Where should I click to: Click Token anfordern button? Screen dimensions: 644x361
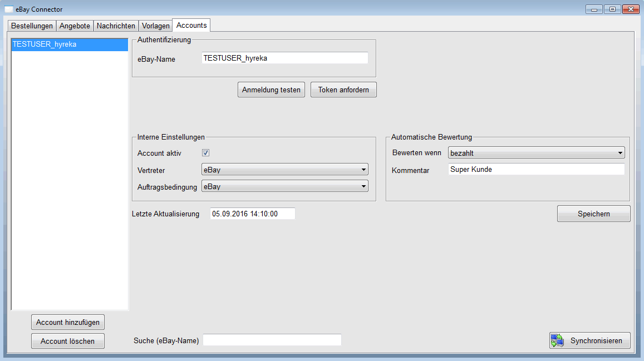pos(343,90)
